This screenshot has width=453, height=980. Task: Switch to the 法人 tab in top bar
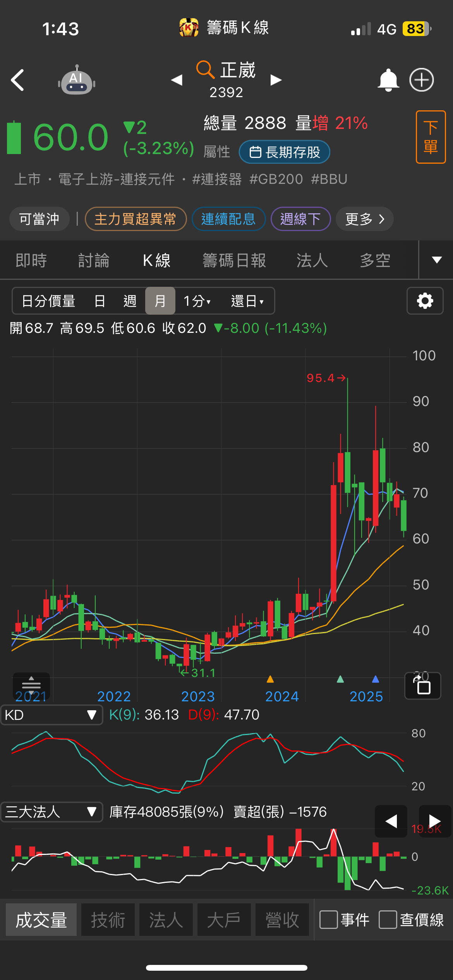[x=312, y=260]
